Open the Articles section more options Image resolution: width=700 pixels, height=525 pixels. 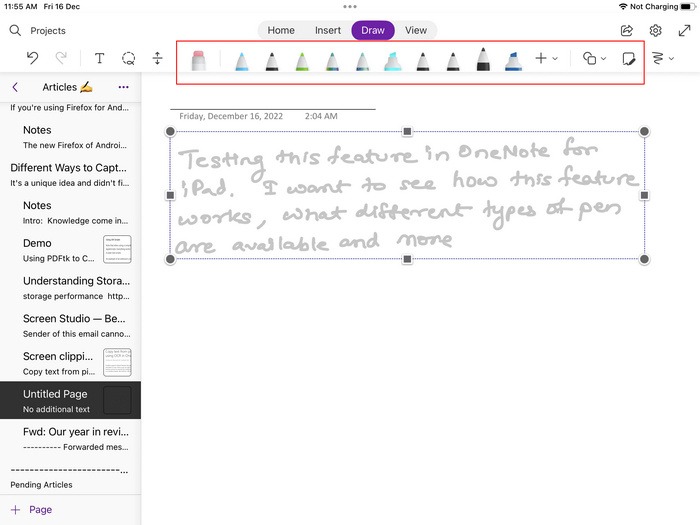tap(124, 87)
